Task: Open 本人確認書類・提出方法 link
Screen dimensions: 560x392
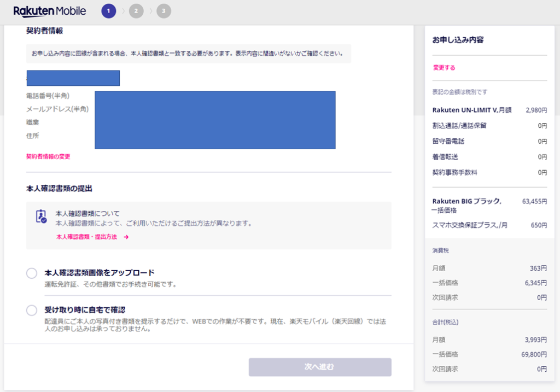Action: (87, 237)
